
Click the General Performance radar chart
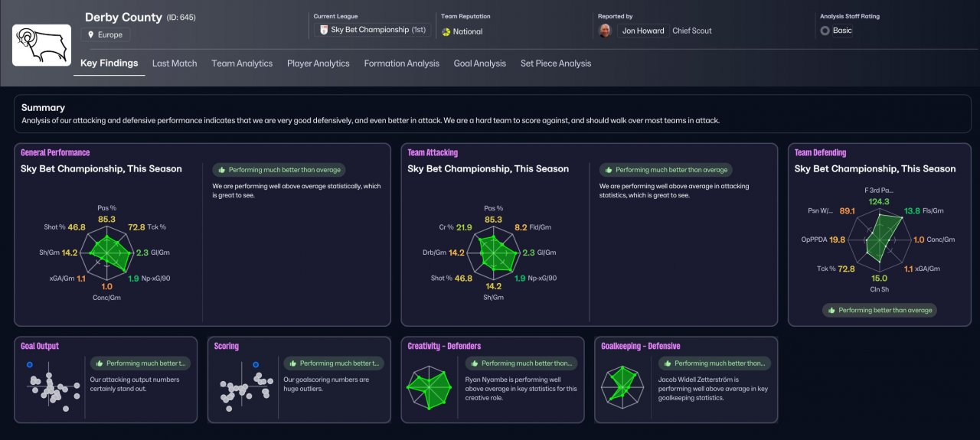[x=107, y=253]
